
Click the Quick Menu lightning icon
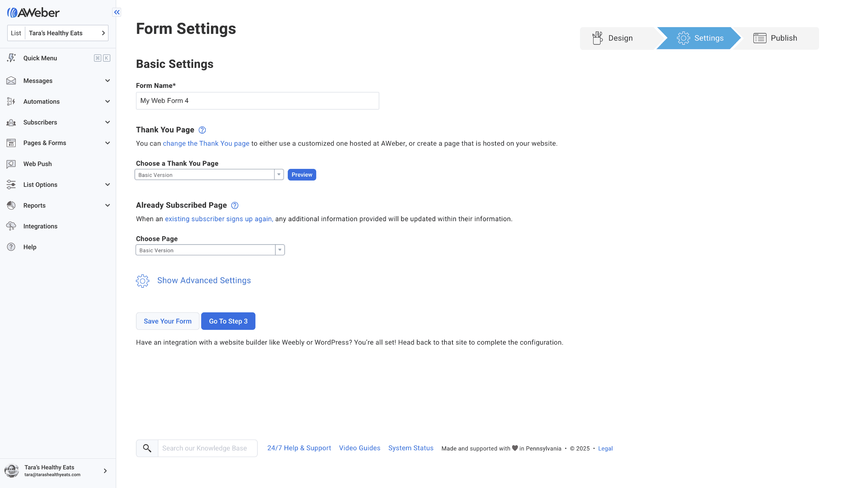click(11, 58)
